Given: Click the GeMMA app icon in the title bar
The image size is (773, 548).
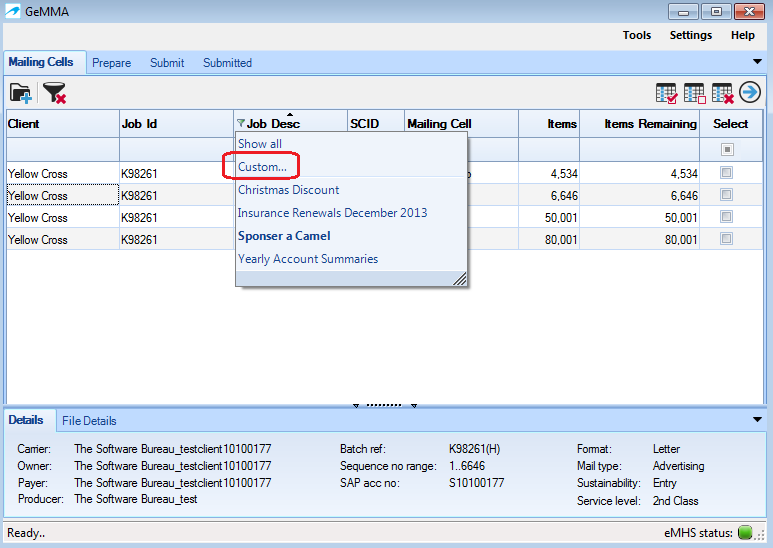Looking at the screenshot, I should point(13,11).
